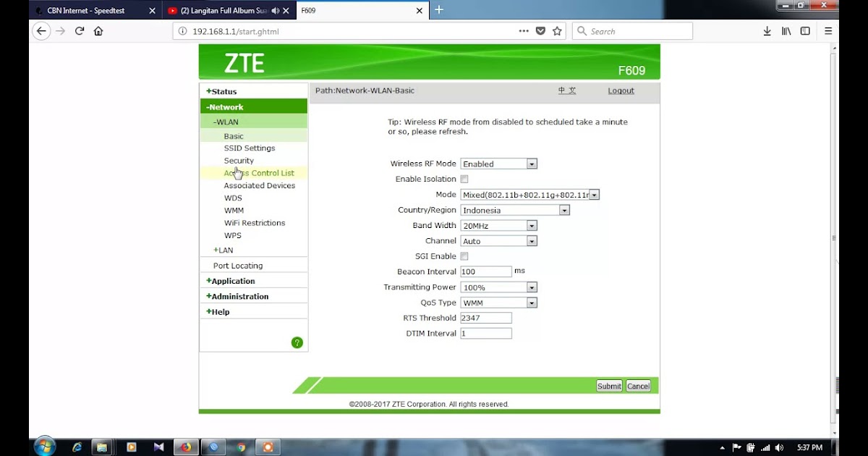This screenshot has height=456, width=868.
Task: Select Basic under WLAN
Action: (x=234, y=136)
